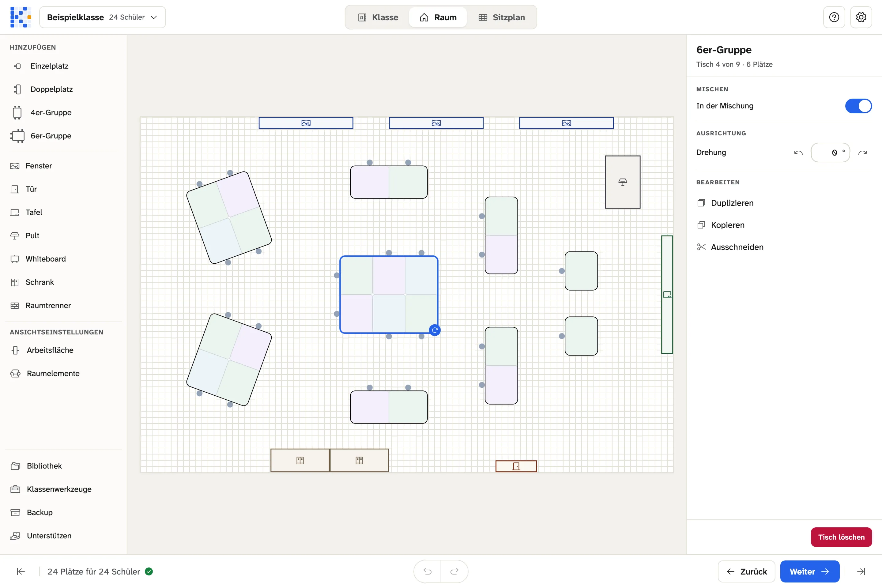
Task: Toggle the In der Mischung switch
Action: click(858, 106)
